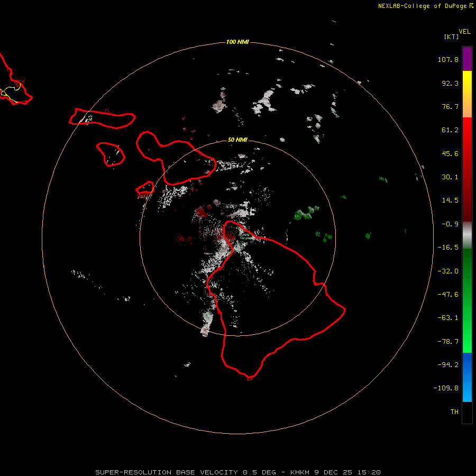Click the -63.1 velocity scale value
This screenshot has height=476, width=476.
click(448, 318)
